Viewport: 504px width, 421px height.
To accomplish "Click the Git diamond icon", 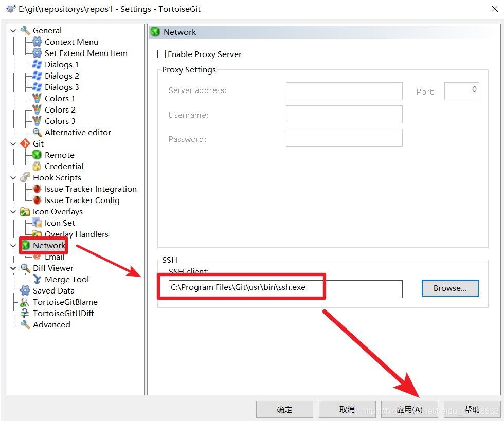I will pos(25,143).
